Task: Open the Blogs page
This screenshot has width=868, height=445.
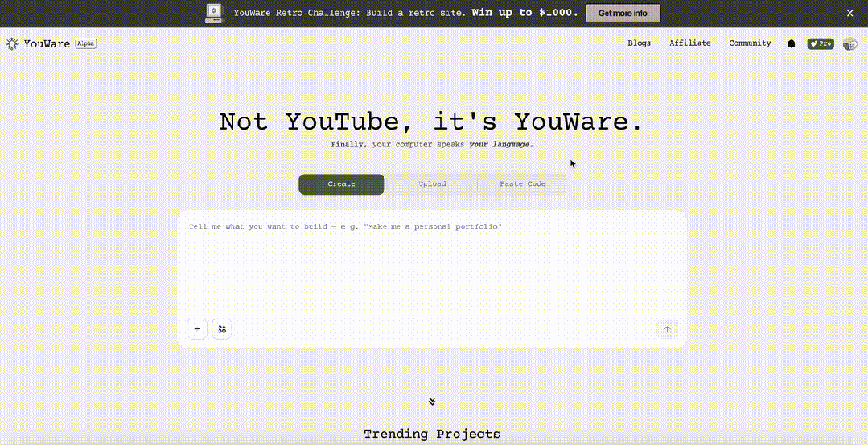Action: click(639, 43)
